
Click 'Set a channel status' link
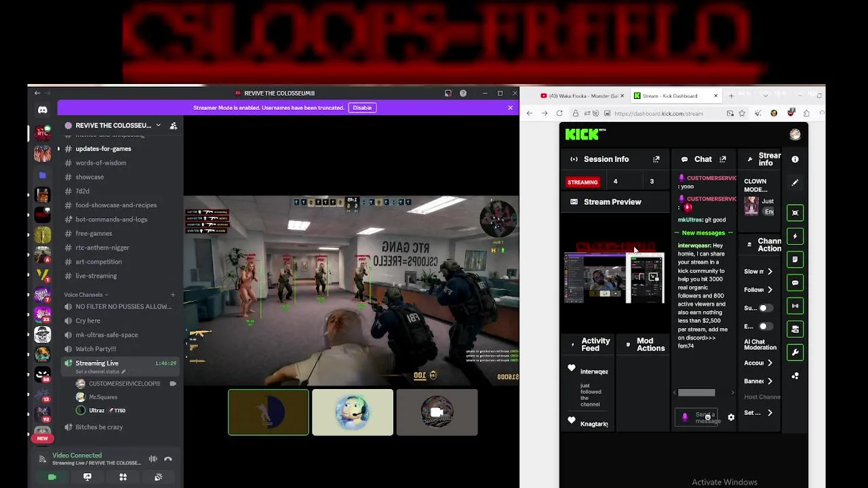click(97, 372)
